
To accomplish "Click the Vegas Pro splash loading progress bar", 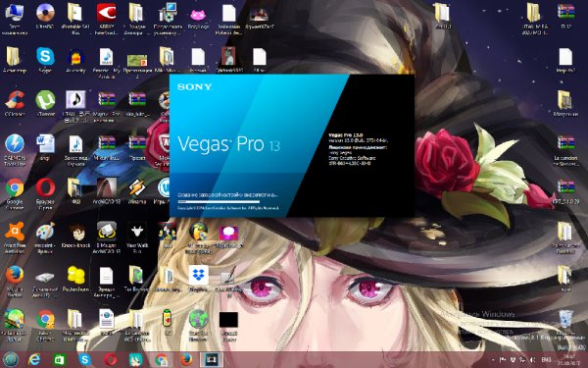I will point(219,202).
